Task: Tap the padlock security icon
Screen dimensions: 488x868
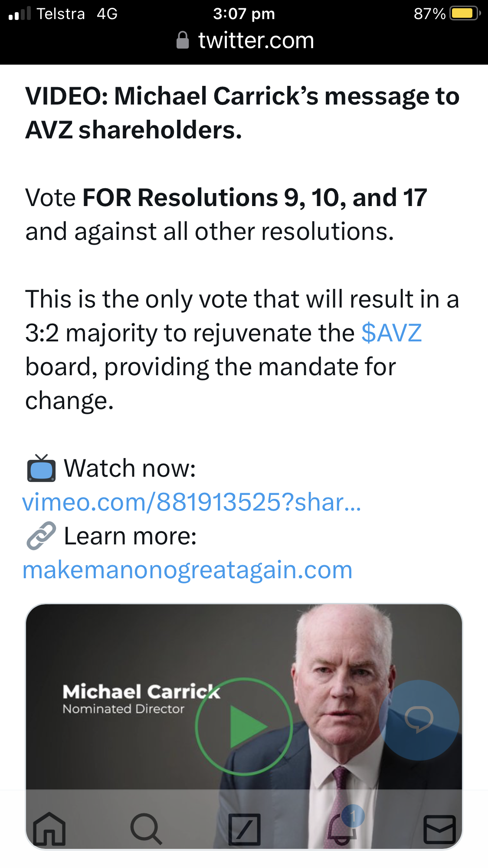Action: [183, 40]
